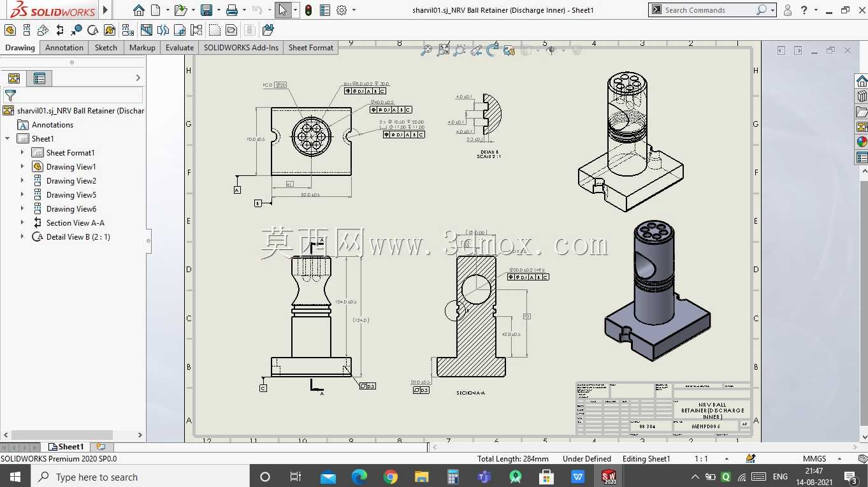868x487 pixels.
Task: Open the SOLIDWORKS Add-Ins tab
Action: tap(241, 48)
